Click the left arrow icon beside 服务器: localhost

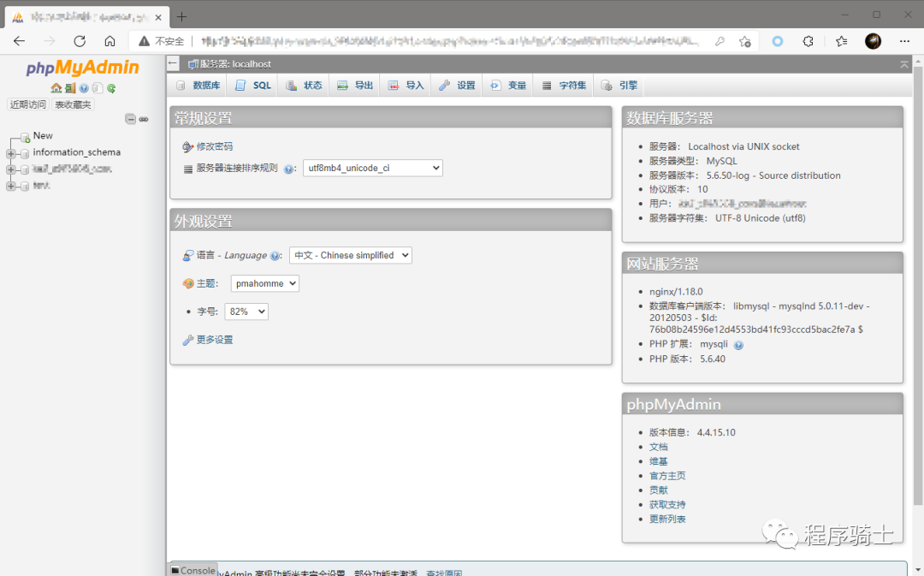[173, 63]
